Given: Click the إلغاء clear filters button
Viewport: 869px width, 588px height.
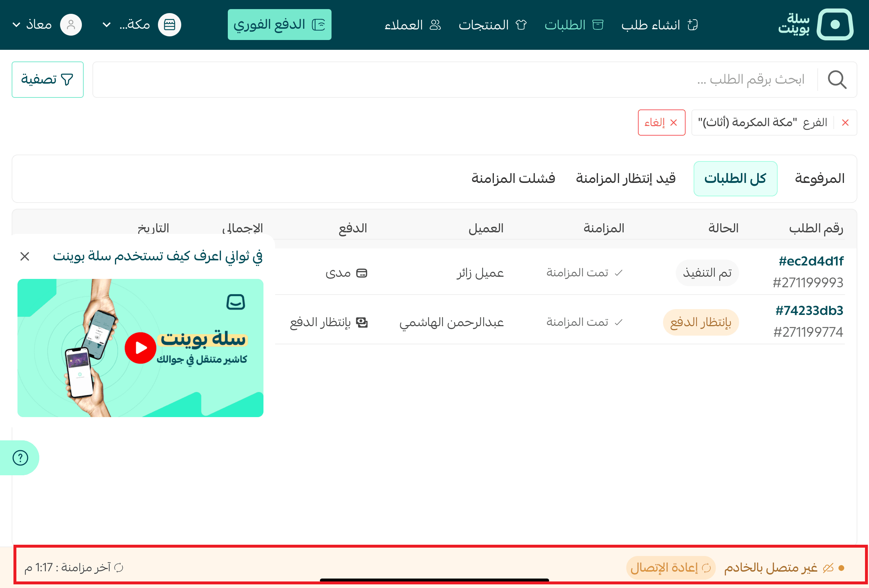Looking at the screenshot, I should [x=661, y=123].
